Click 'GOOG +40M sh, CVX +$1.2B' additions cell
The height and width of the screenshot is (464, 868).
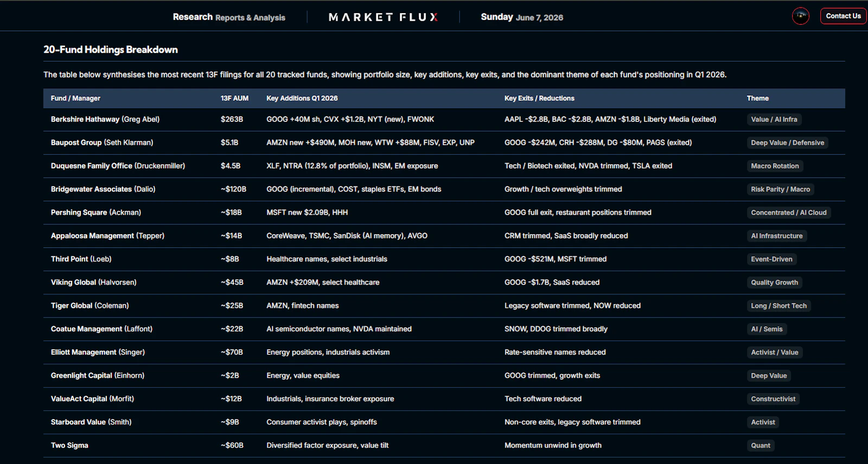(x=350, y=119)
